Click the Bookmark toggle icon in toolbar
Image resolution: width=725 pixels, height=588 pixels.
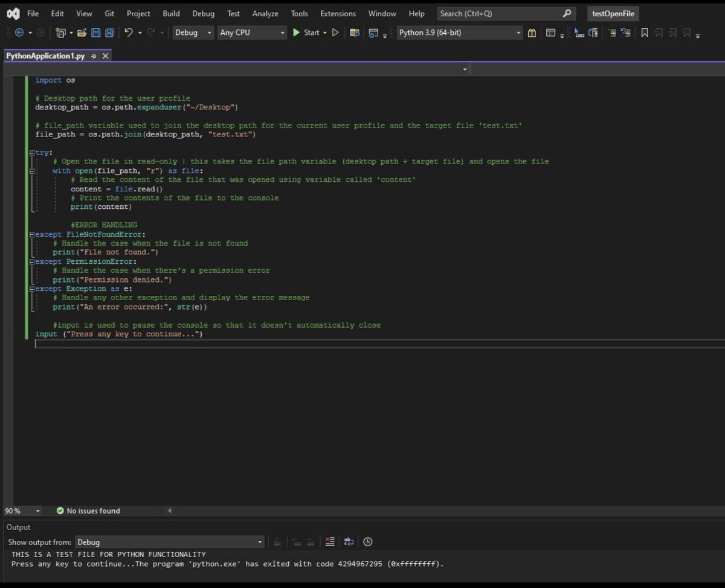pyautogui.click(x=645, y=33)
